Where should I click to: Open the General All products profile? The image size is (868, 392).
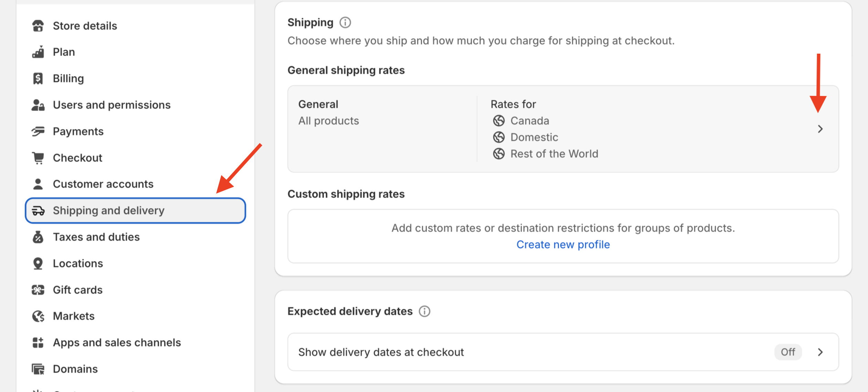[x=328, y=112]
